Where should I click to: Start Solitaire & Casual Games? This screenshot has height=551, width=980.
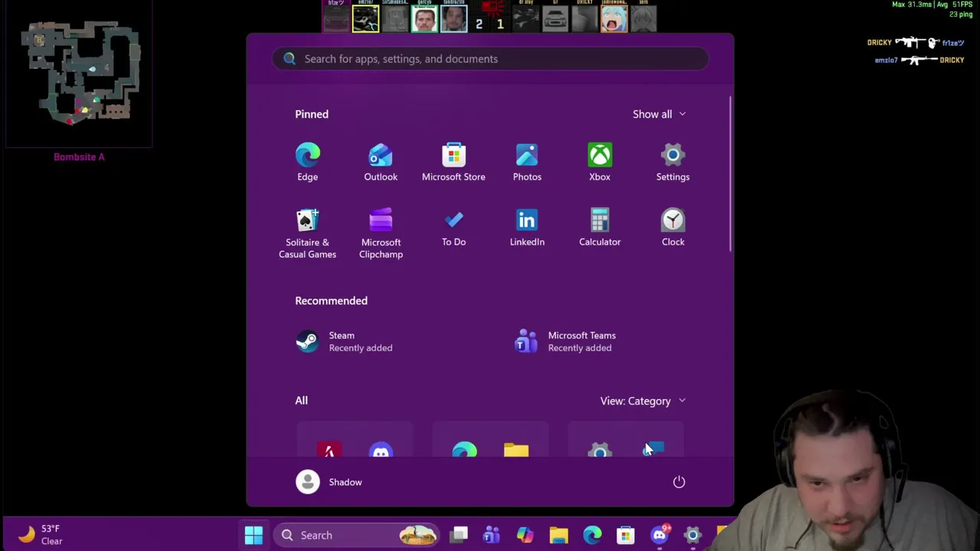(x=307, y=234)
